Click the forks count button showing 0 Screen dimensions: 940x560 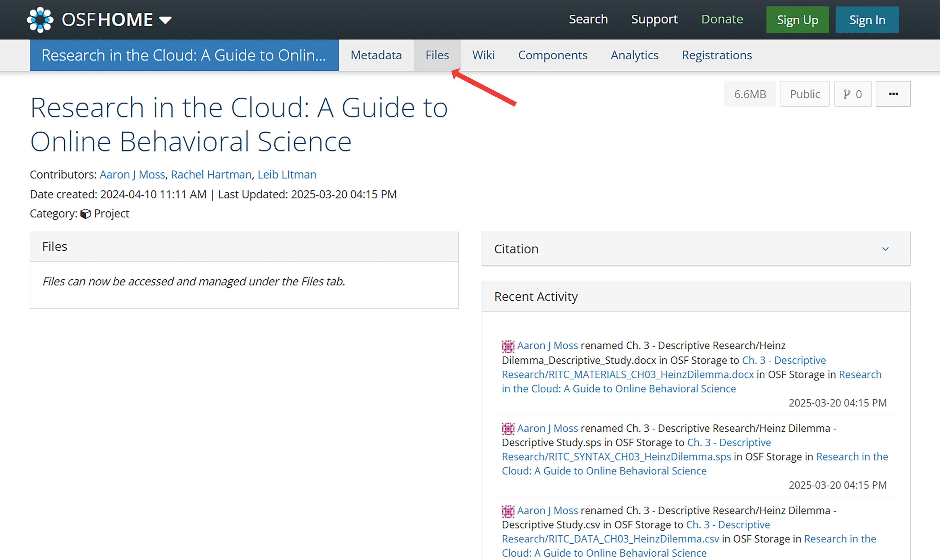pos(853,94)
